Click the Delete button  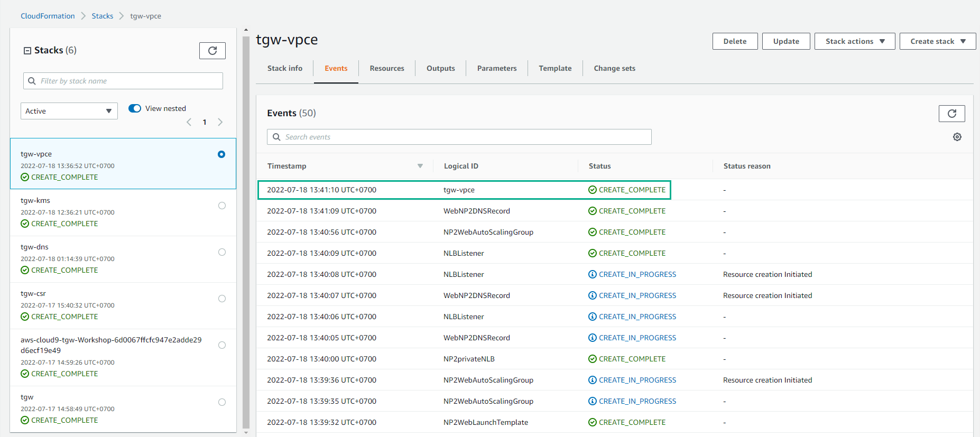point(735,41)
